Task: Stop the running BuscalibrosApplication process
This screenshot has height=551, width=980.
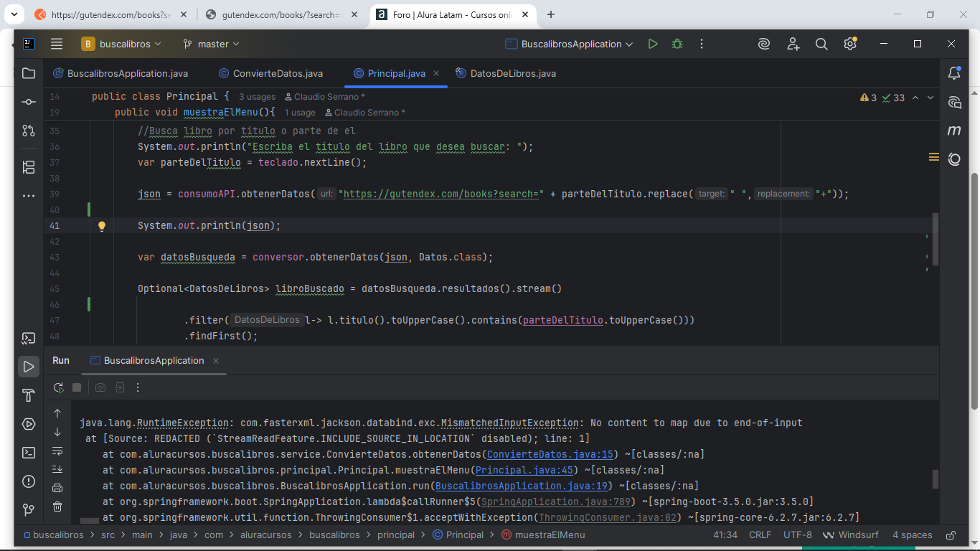Action: pyautogui.click(x=77, y=387)
